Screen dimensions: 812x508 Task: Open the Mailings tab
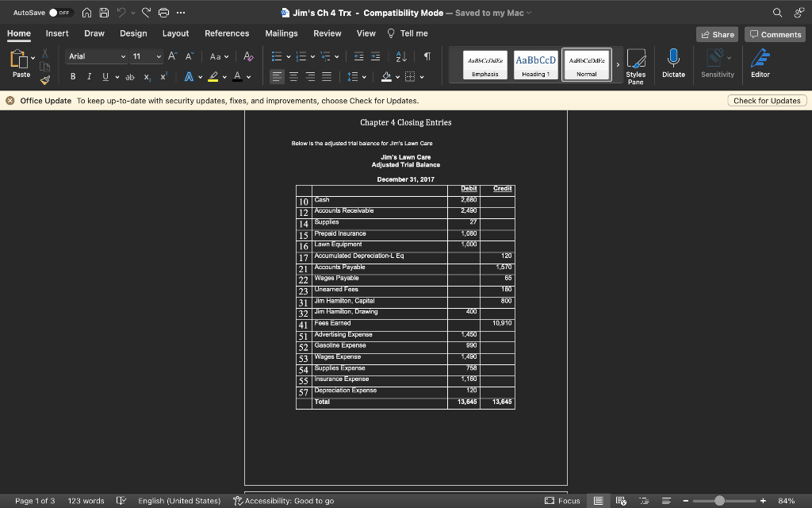pos(282,33)
